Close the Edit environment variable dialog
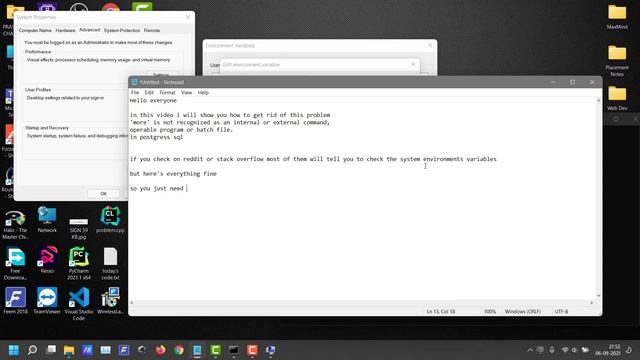 (x=413, y=64)
